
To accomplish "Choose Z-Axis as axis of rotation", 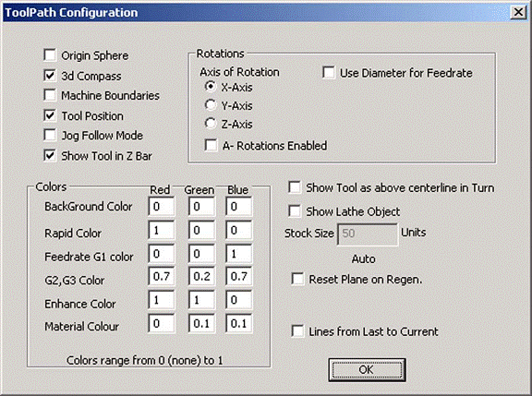I will pos(211,124).
